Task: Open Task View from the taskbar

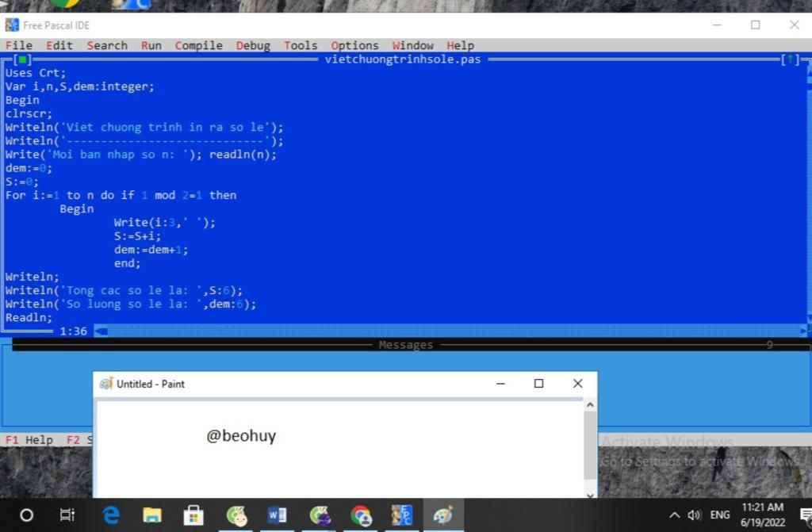Action: 67,515
